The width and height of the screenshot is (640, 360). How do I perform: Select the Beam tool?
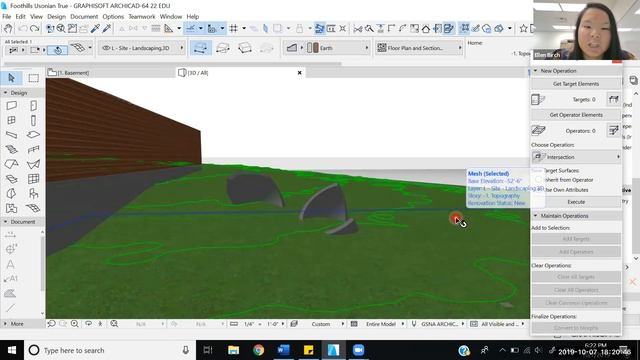[11, 135]
